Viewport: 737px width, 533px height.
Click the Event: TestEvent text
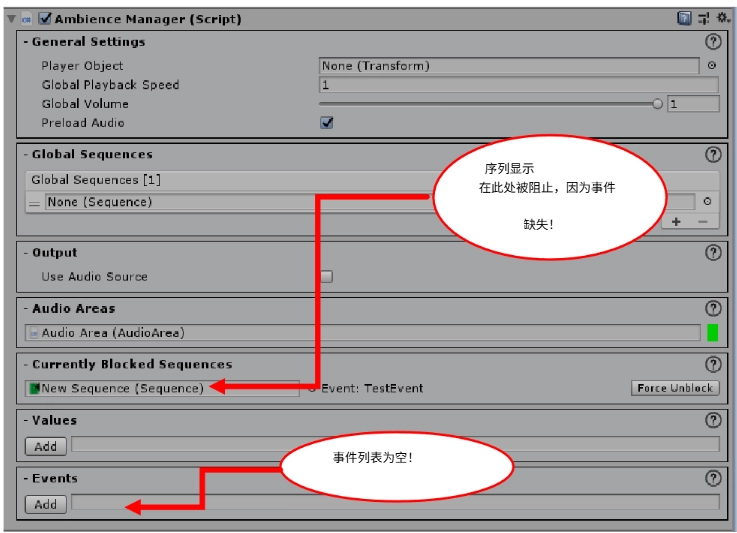point(372,388)
